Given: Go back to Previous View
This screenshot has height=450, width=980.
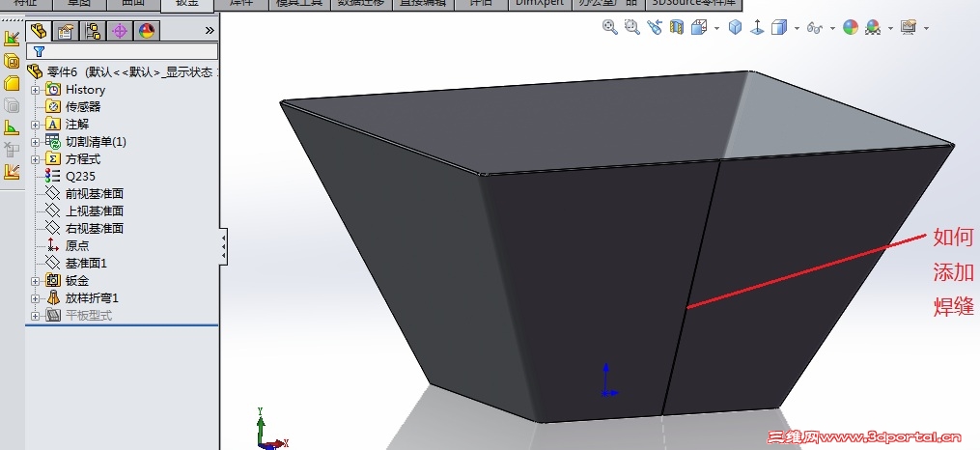Looking at the screenshot, I should (655, 27).
